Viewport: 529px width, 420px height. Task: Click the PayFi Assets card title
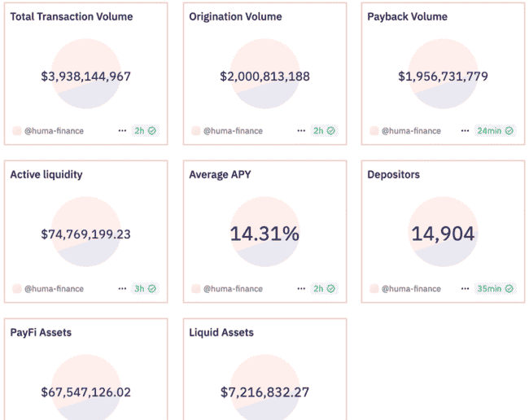41,332
